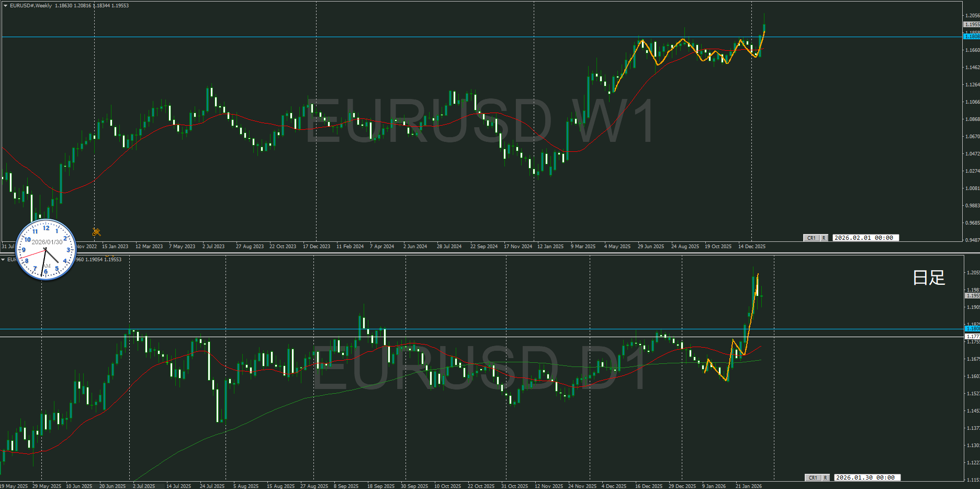Click blue price tag on weekly axis

coord(972,37)
